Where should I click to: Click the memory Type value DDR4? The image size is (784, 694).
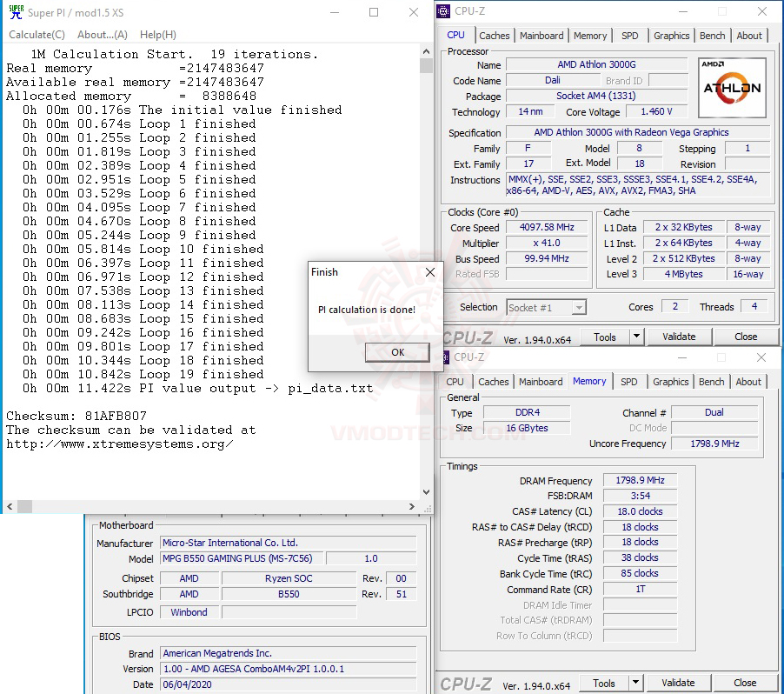coord(527,412)
